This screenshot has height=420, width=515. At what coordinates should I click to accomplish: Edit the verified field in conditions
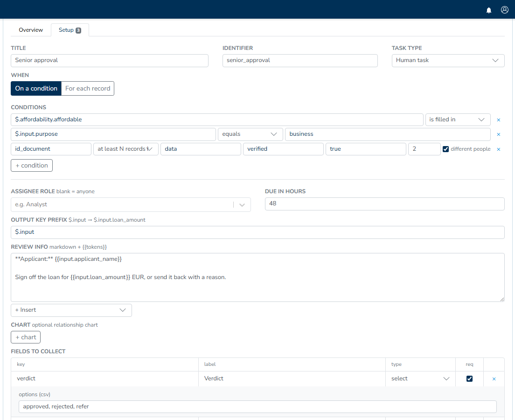pyautogui.click(x=283, y=149)
